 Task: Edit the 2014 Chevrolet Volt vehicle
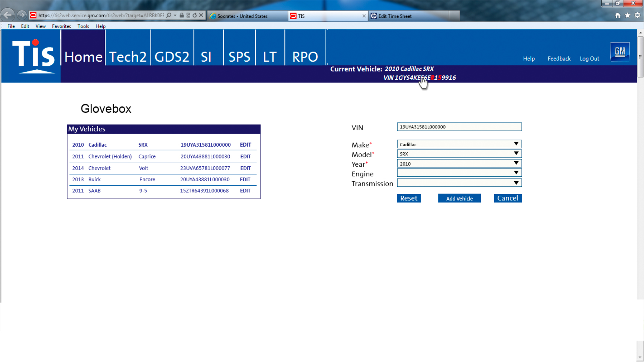[245, 168]
